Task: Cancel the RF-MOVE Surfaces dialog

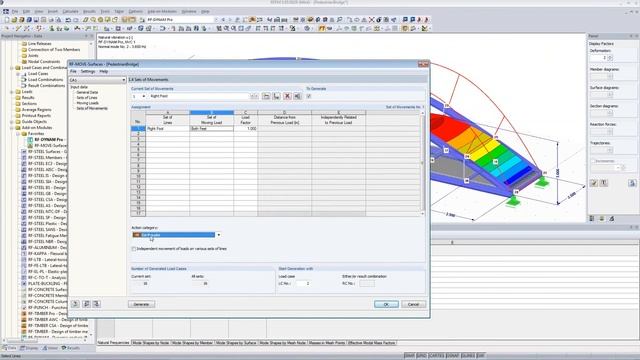Action: [x=413, y=304]
